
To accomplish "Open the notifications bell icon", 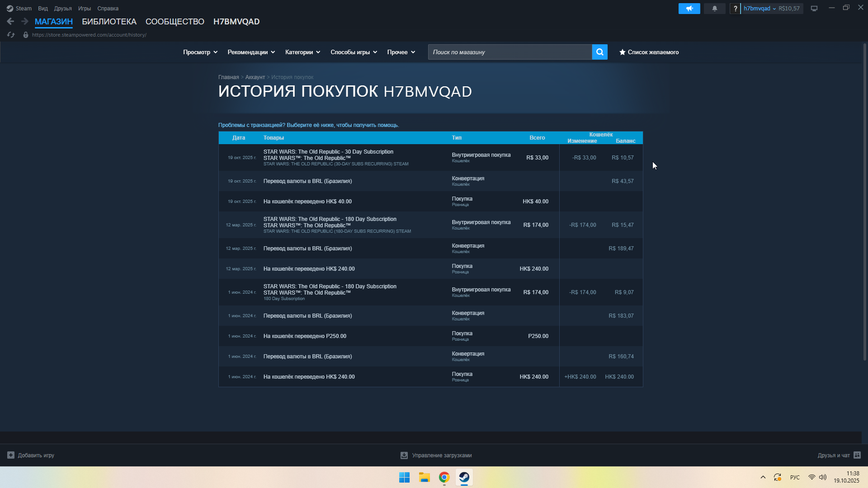I will (714, 9).
